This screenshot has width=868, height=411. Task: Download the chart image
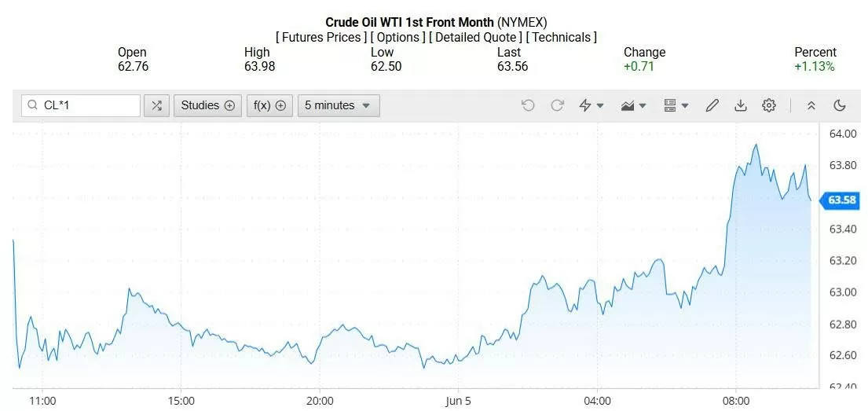click(x=740, y=105)
